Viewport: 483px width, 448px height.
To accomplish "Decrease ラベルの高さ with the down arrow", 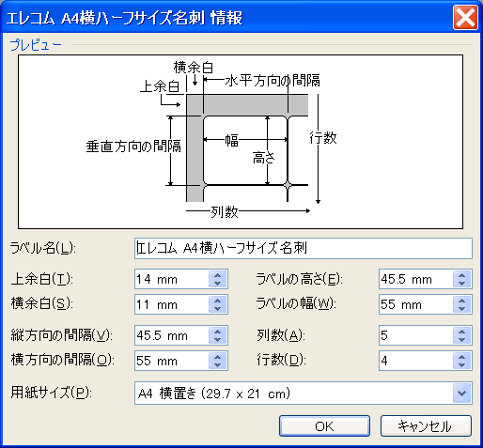I will 461,283.
